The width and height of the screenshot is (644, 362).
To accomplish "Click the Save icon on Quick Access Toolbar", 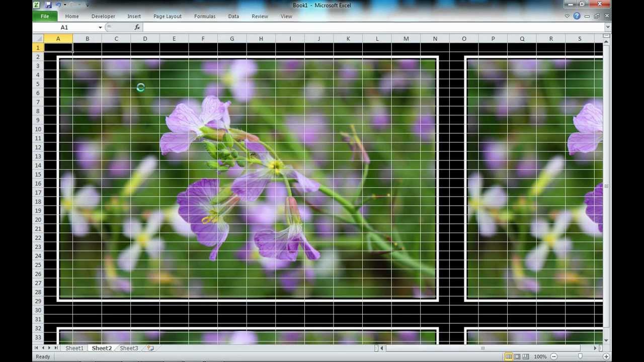I will 48,5.
